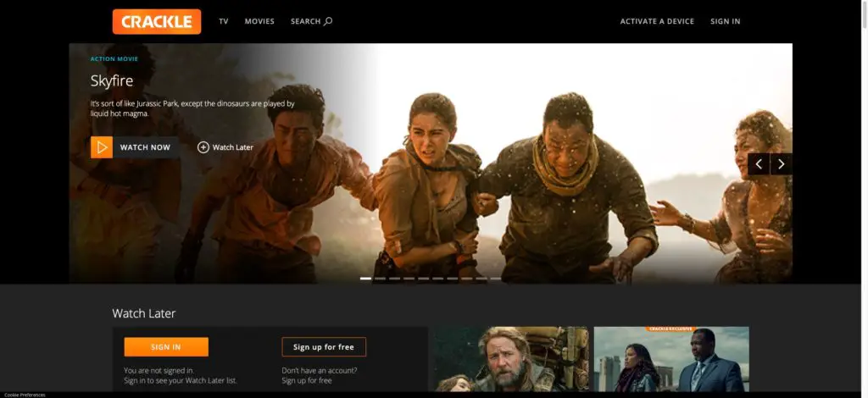Open Activate a Device page
868x398 pixels.
[x=657, y=21]
